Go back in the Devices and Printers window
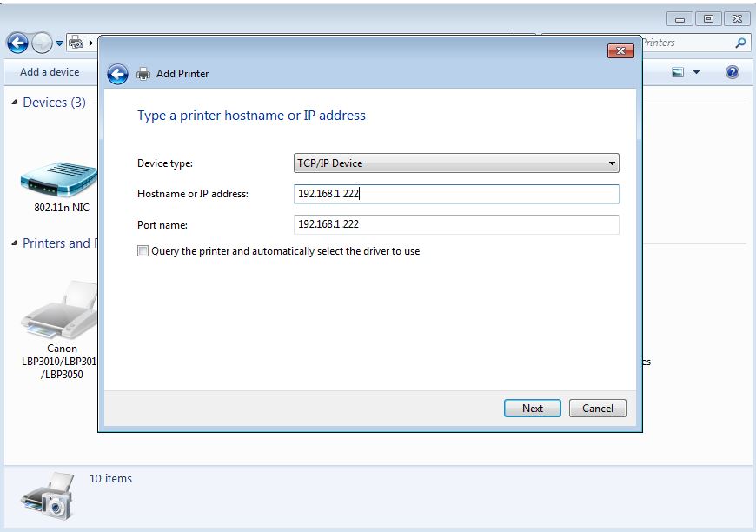This screenshot has width=756, height=532. pyautogui.click(x=18, y=43)
